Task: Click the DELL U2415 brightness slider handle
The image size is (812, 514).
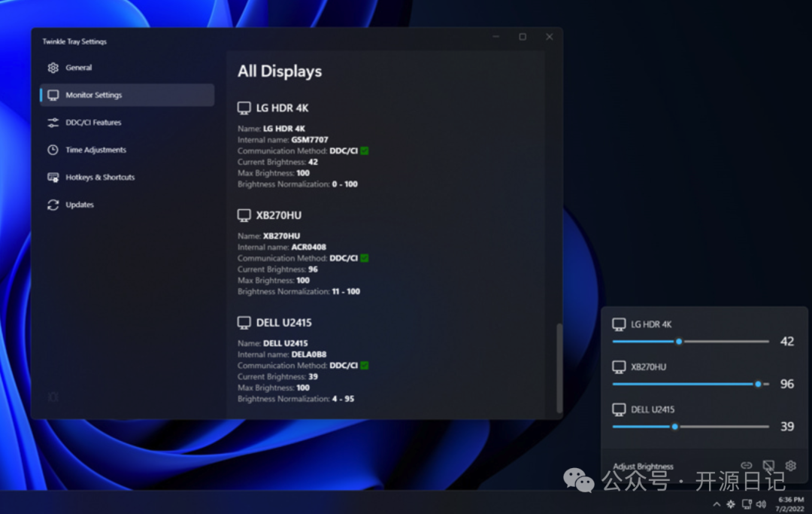Action: coord(674,427)
